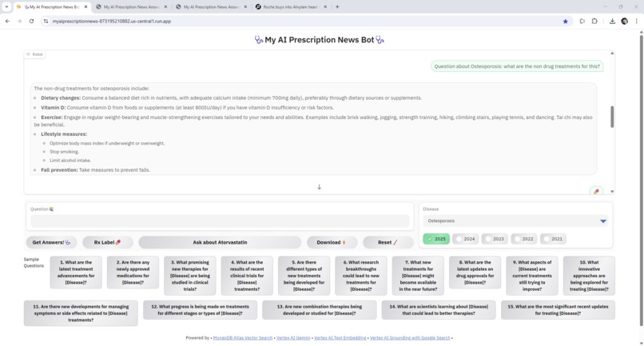The width and height of the screenshot is (644, 346).
Task: Click the browser page vertical scrollbar
Action: point(641,181)
